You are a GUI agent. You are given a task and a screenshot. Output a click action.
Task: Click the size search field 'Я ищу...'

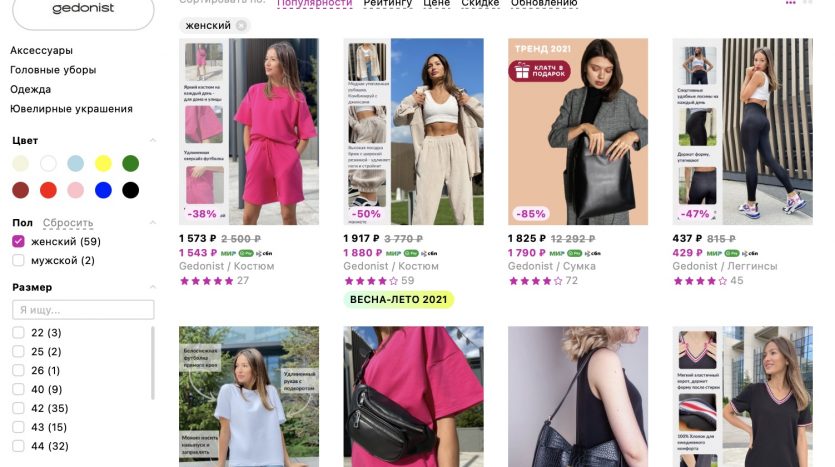tap(83, 310)
